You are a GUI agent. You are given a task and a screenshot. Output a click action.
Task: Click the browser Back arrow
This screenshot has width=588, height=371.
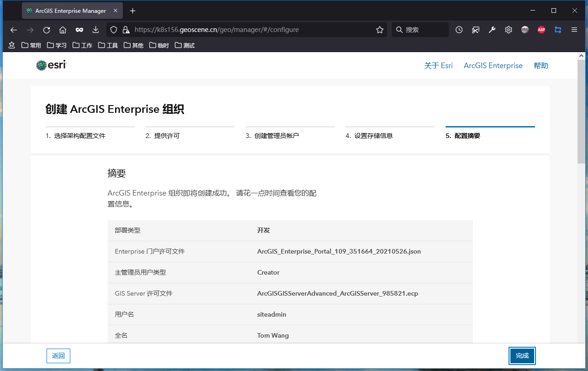point(14,30)
